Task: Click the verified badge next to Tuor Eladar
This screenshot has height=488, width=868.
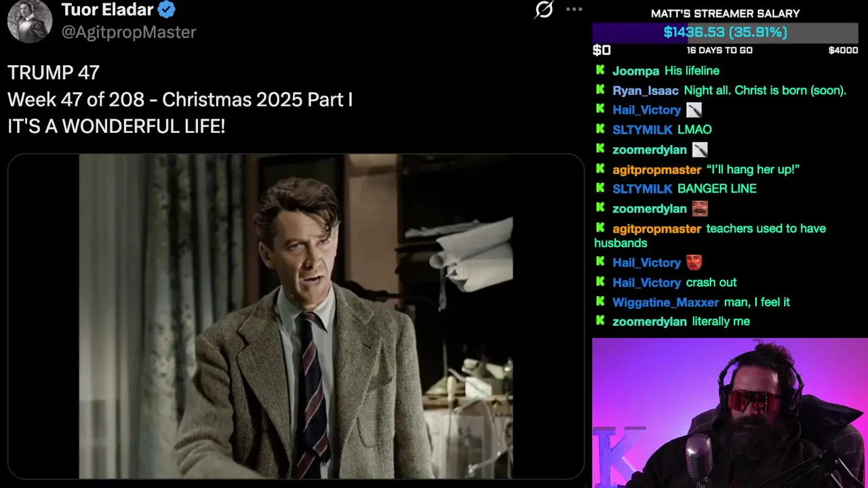Action: coord(167,9)
